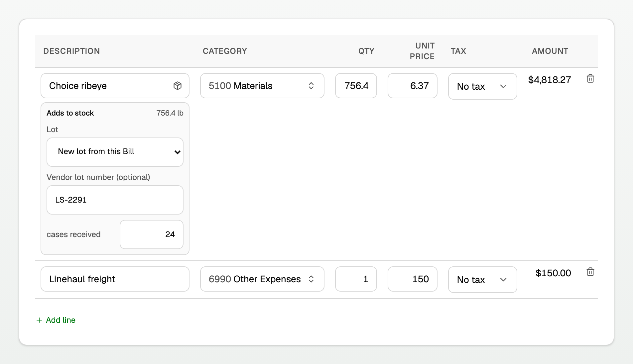633x364 pixels.
Task: Click the $150.00 amount
Action: coord(553,273)
